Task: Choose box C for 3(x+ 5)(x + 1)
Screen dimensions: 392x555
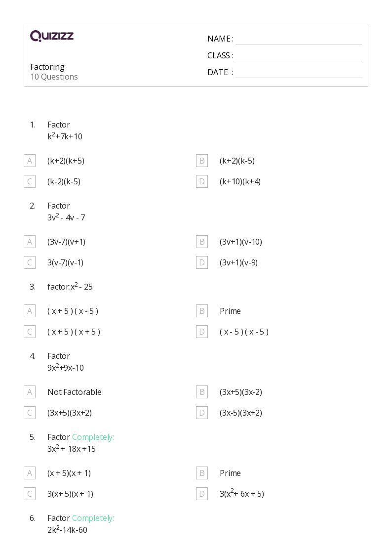Action: 30,494
